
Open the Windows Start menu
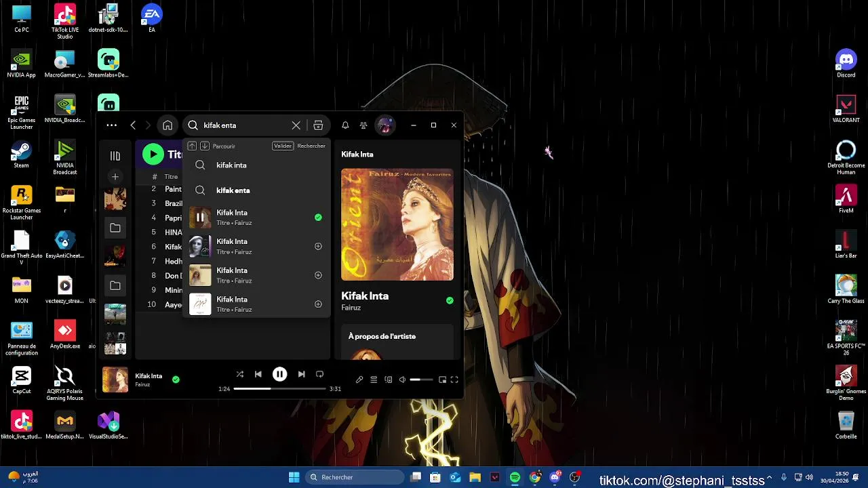(294, 477)
